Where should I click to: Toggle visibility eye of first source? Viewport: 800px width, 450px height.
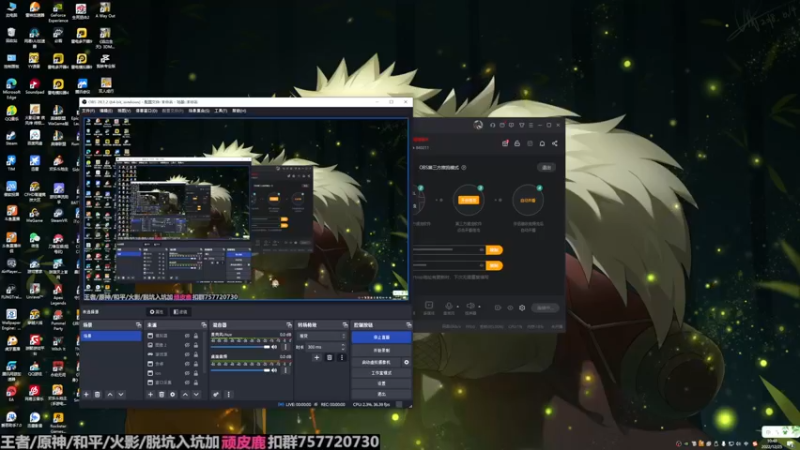pyautogui.click(x=187, y=336)
